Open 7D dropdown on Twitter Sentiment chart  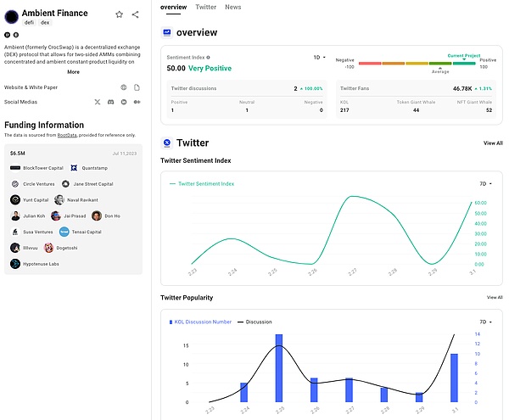click(x=485, y=182)
